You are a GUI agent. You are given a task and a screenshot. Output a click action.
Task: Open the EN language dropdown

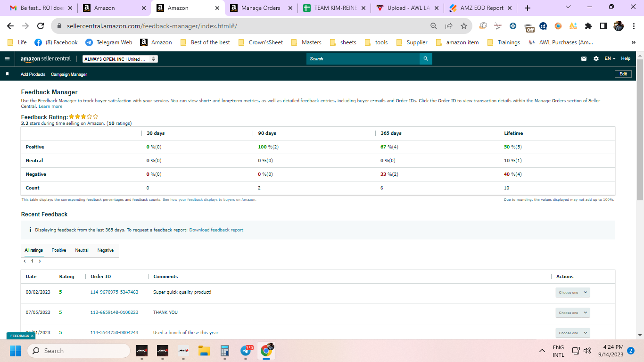(x=610, y=59)
